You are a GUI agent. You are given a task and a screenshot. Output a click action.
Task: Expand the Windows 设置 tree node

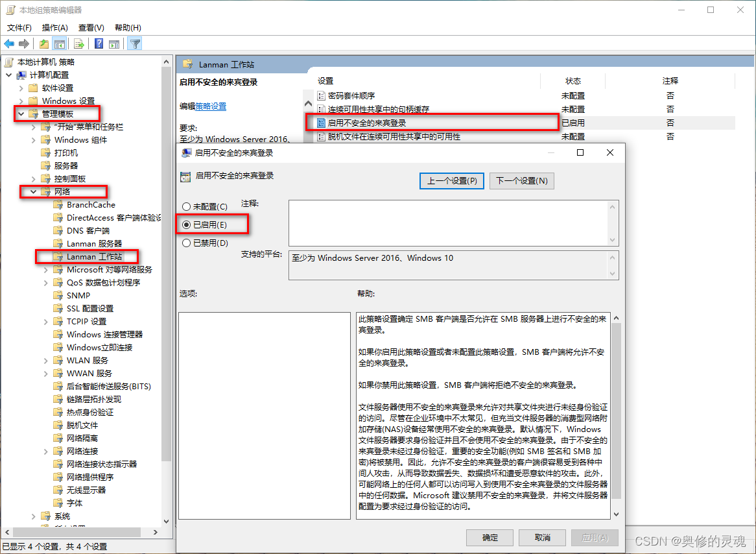click(21, 101)
